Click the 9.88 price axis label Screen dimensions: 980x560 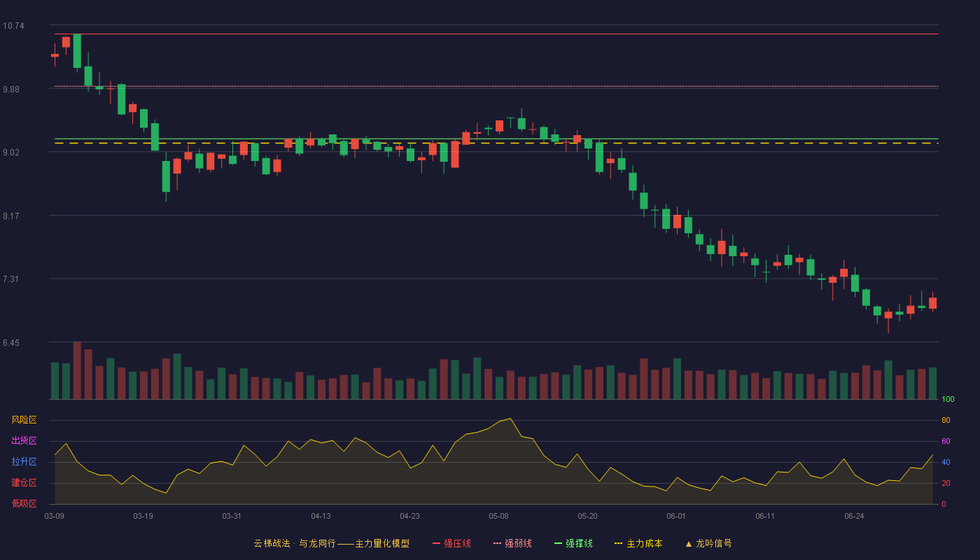pyautogui.click(x=11, y=90)
